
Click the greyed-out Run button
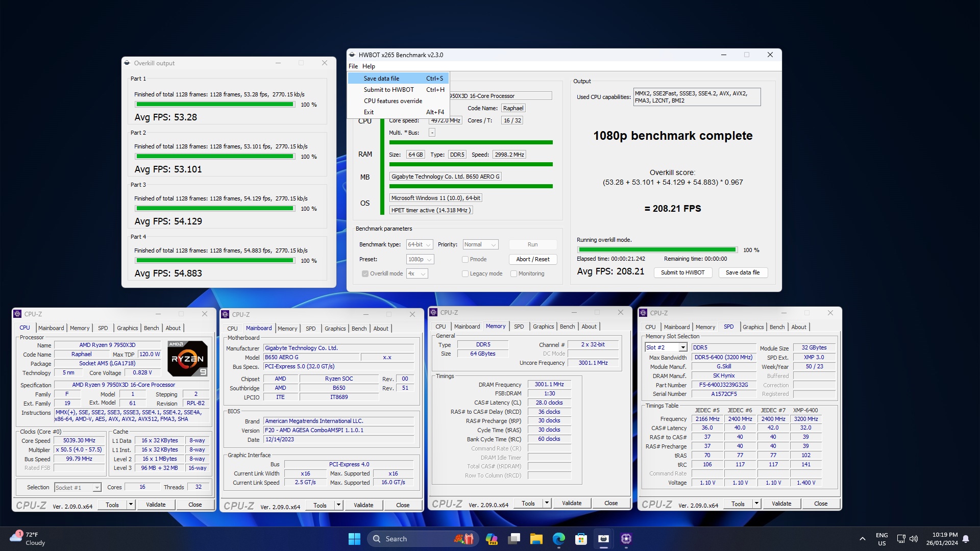pos(532,245)
